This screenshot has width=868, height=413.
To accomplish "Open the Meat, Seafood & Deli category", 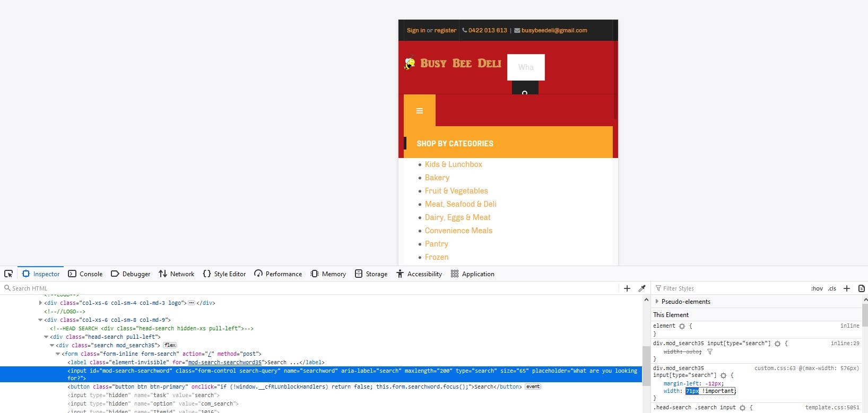I will pyautogui.click(x=461, y=204).
